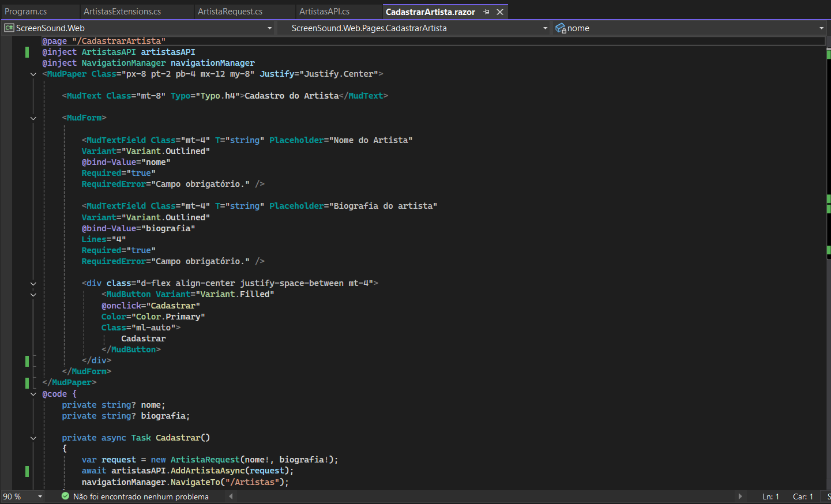Collapse the MudForm element
Screen dimensions: 831x504
[x=33, y=118]
